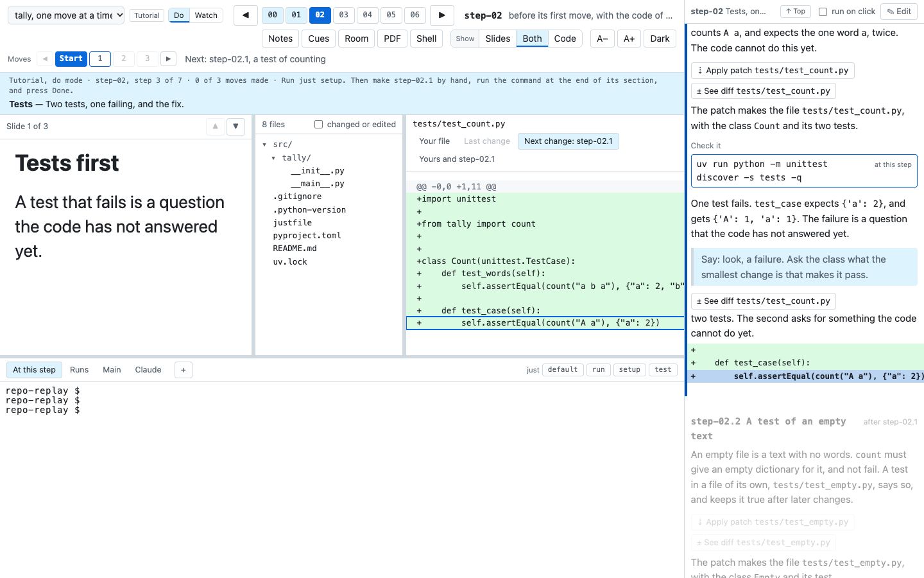Open step 03 tab
This screenshot has height=578, width=924.
click(344, 15)
